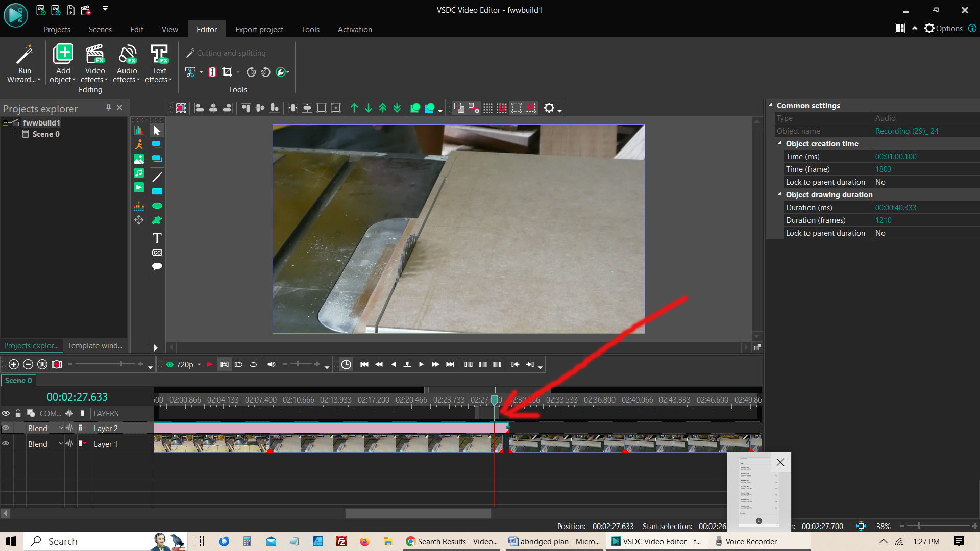The height and width of the screenshot is (551, 980).
Task: Hide Layer 2 with the eye icon
Action: pyautogui.click(x=6, y=428)
